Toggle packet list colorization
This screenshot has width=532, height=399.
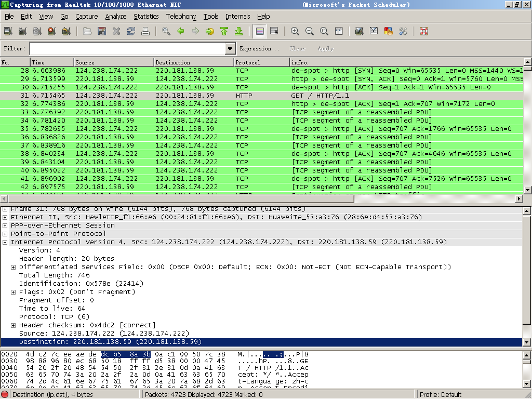[x=260, y=31]
